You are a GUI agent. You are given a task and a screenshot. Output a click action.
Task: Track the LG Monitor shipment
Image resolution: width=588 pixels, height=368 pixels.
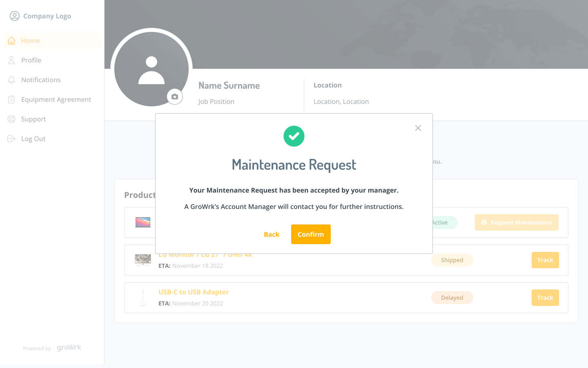(545, 260)
